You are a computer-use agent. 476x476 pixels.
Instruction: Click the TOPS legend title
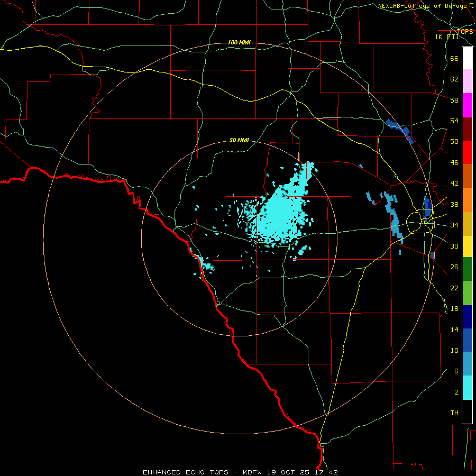click(x=465, y=32)
